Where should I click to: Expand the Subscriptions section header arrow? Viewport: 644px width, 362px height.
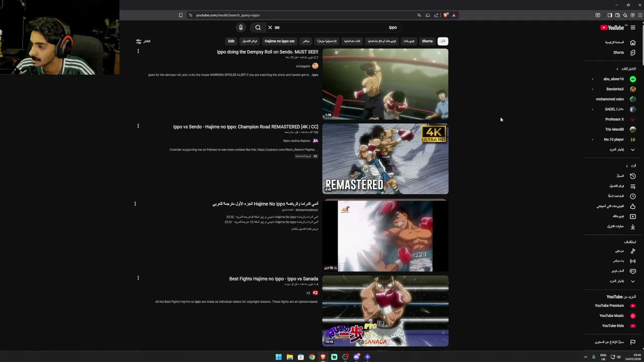[618, 69]
